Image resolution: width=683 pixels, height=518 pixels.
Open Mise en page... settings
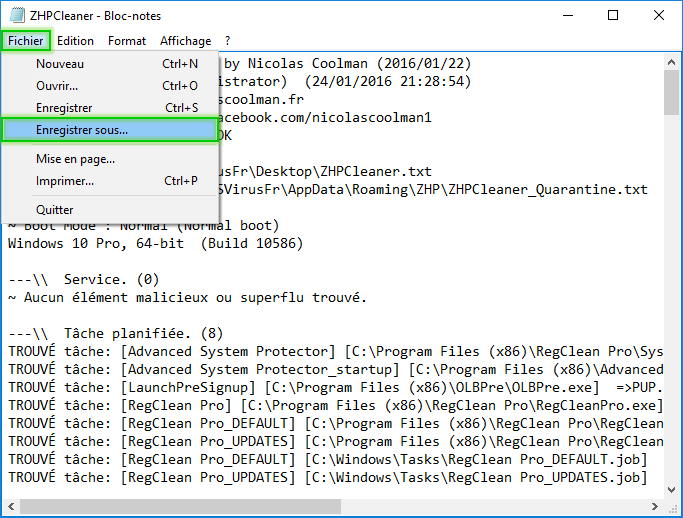click(x=75, y=159)
